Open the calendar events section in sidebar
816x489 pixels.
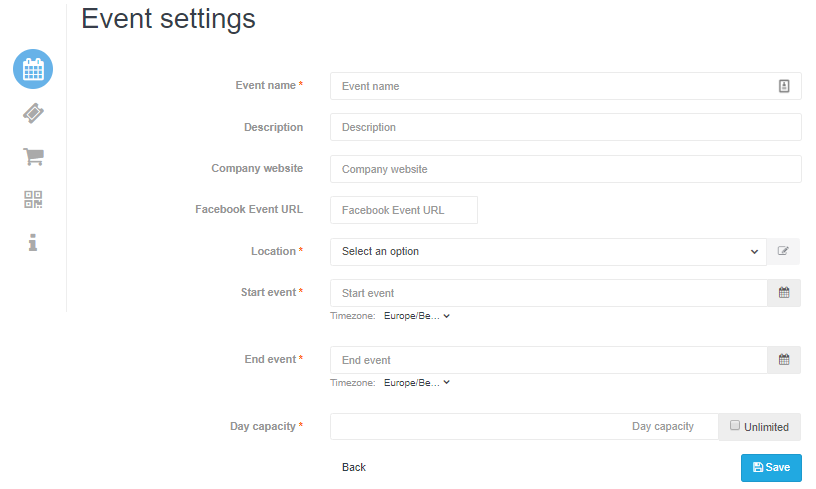pos(33,69)
